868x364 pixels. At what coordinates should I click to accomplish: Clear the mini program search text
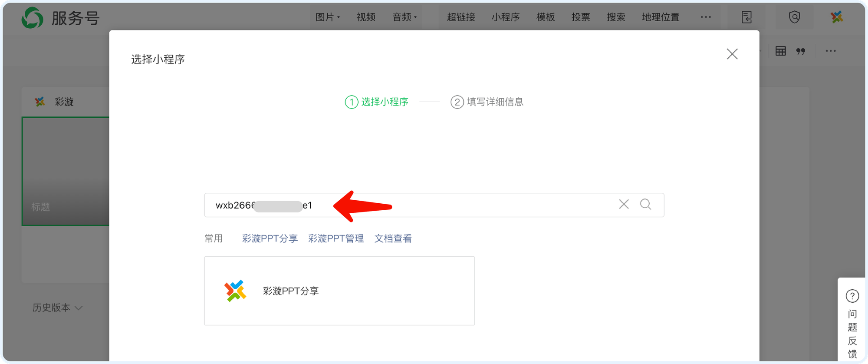click(x=624, y=205)
